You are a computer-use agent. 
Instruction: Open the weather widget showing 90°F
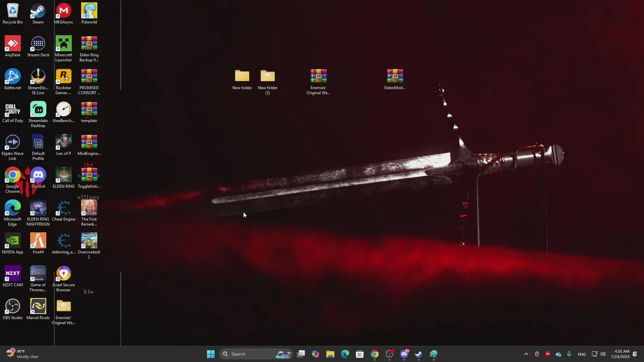23,354
